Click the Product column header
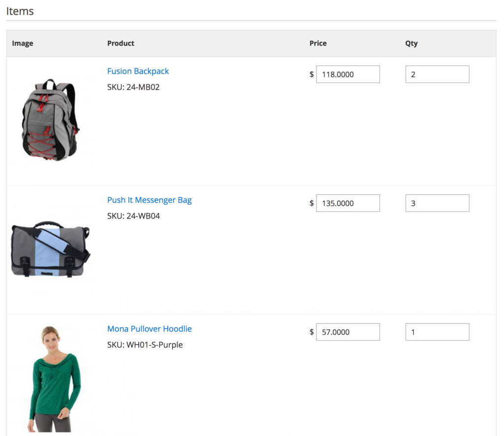Screen dimensions: 504x436 click(121, 43)
